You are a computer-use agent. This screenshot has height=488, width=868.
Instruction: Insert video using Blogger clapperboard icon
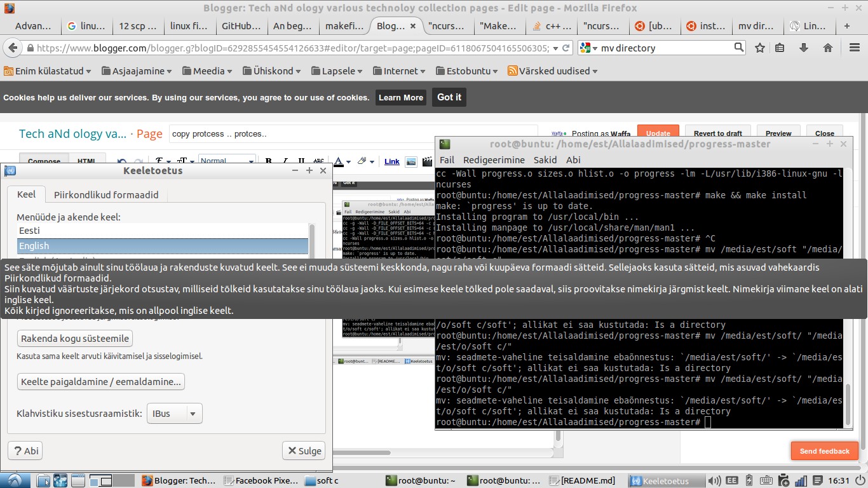(428, 161)
